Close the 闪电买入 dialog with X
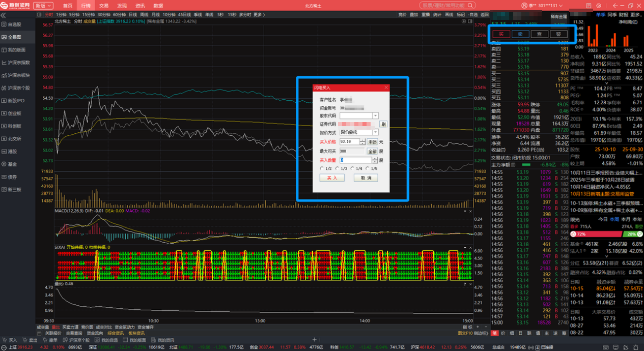The width and height of the screenshot is (644, 351). [x=386, y=88]
